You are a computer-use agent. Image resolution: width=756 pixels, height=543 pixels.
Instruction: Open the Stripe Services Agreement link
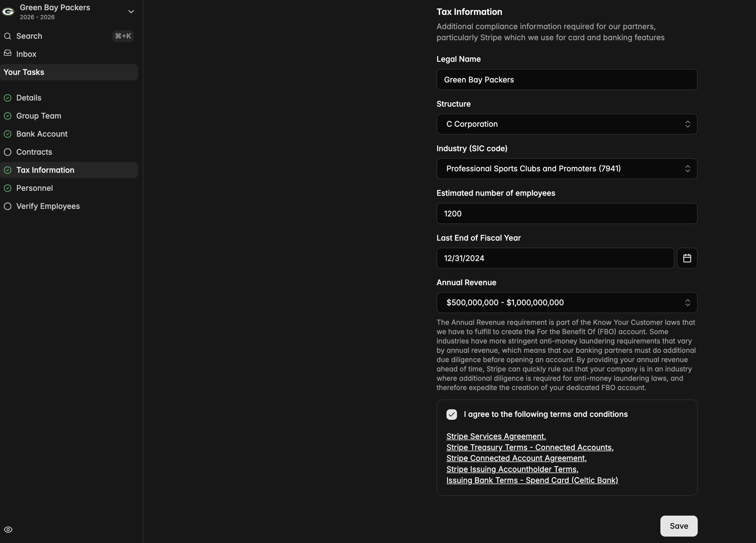496,436
